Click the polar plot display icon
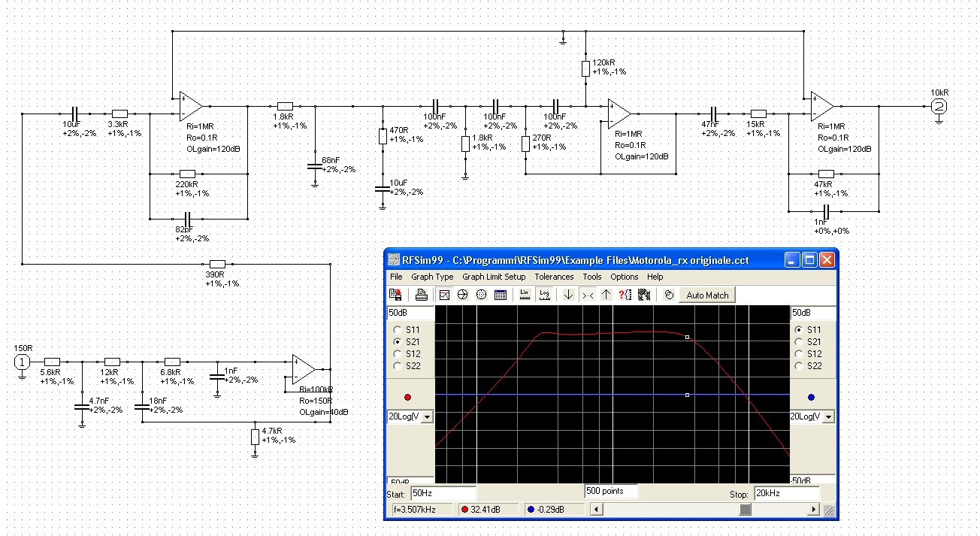The width and height of the screenshot is (980, 536). click(482, 295)
